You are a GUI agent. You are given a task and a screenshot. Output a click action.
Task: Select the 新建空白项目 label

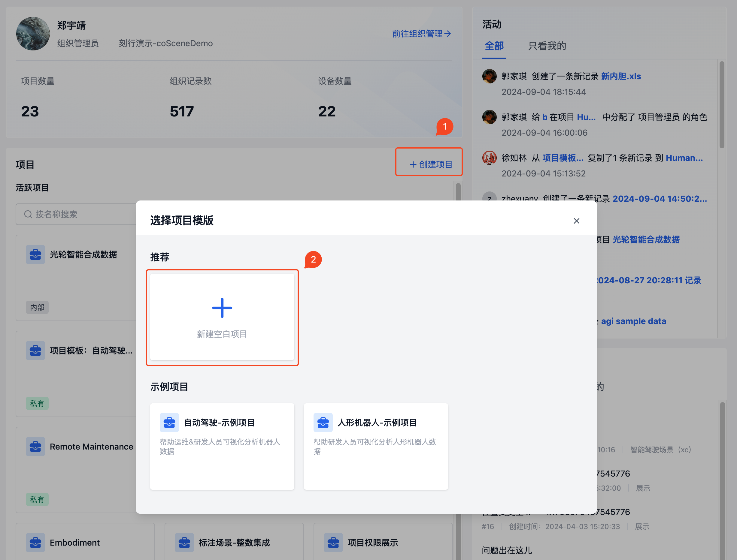click(x=222, y=334)
